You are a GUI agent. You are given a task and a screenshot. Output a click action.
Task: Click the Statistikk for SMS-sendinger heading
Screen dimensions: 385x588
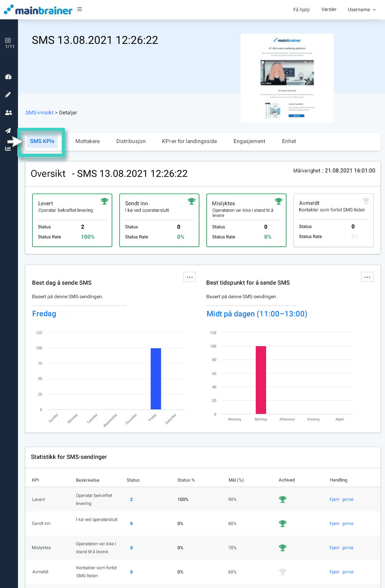click(x=69, y=457)
